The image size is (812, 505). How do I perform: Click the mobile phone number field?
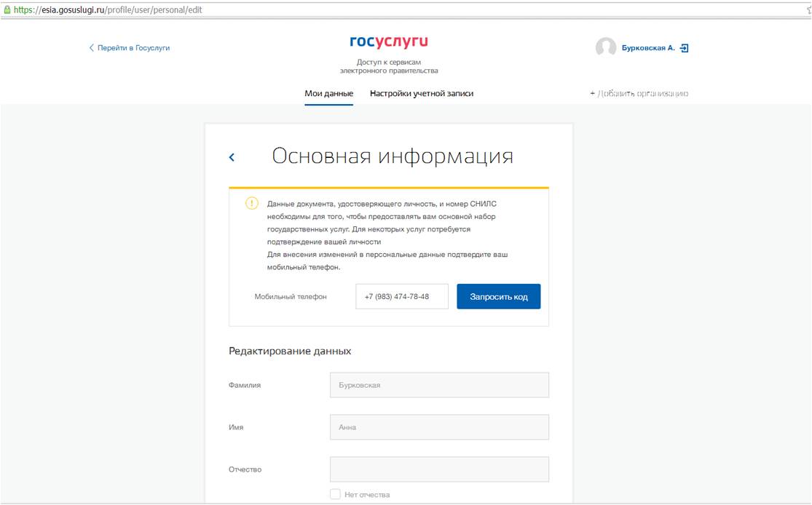(x=401, y=296)
